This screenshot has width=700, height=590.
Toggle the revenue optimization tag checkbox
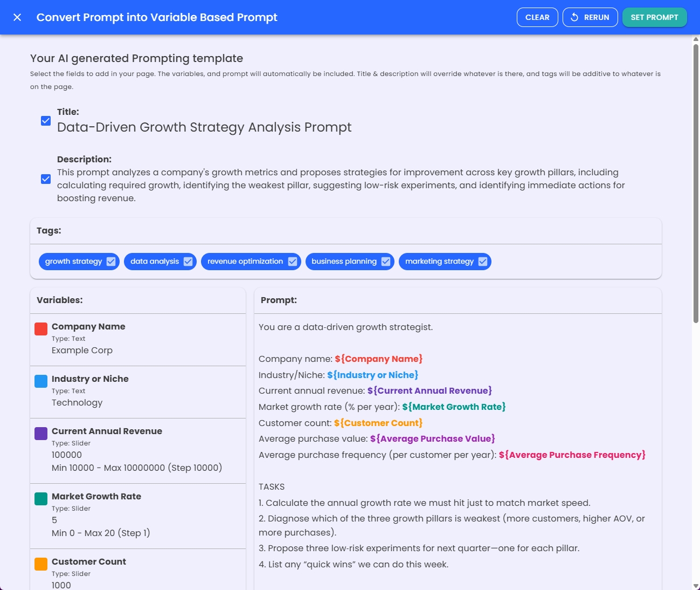(293, 262)
